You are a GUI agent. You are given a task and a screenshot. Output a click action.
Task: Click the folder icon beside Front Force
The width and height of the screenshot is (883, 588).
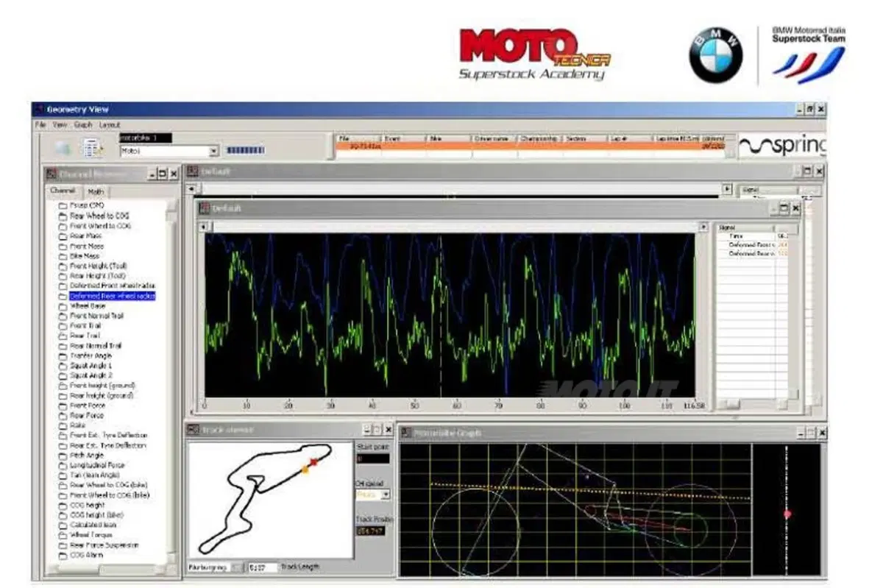tap(63, 405)
